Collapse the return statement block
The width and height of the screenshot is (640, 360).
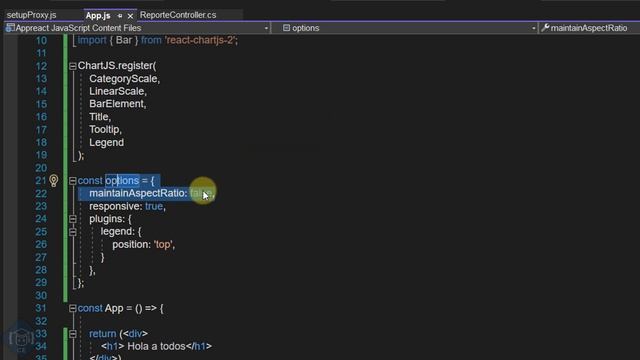point(73,334)
